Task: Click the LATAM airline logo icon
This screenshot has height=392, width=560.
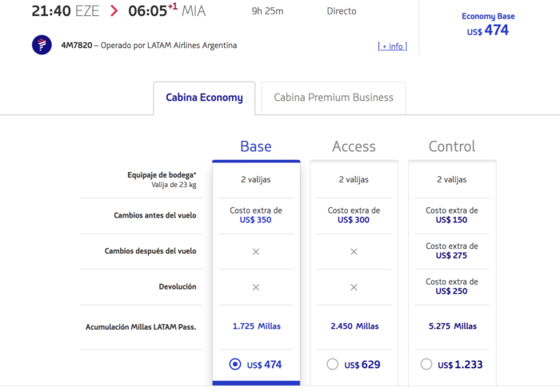Action: (42, 45)
